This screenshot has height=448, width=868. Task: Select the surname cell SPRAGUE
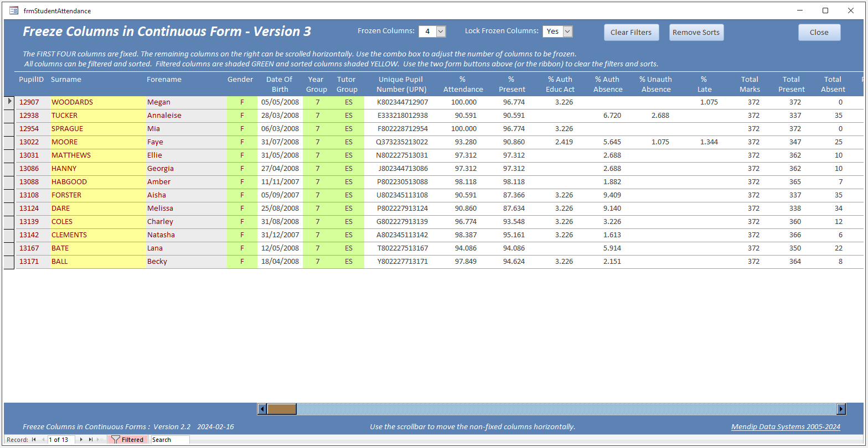(98, 128)
